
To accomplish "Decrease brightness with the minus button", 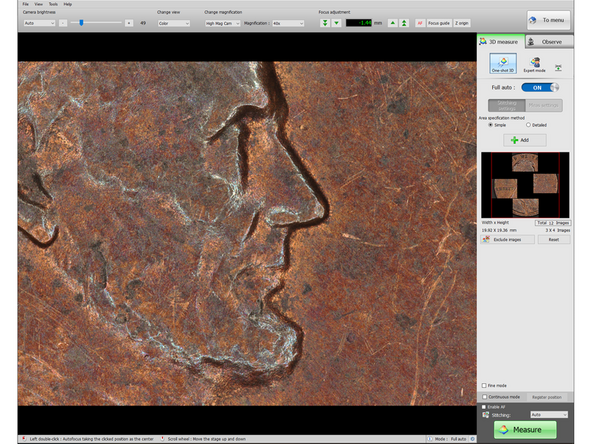I will point(63,23).
